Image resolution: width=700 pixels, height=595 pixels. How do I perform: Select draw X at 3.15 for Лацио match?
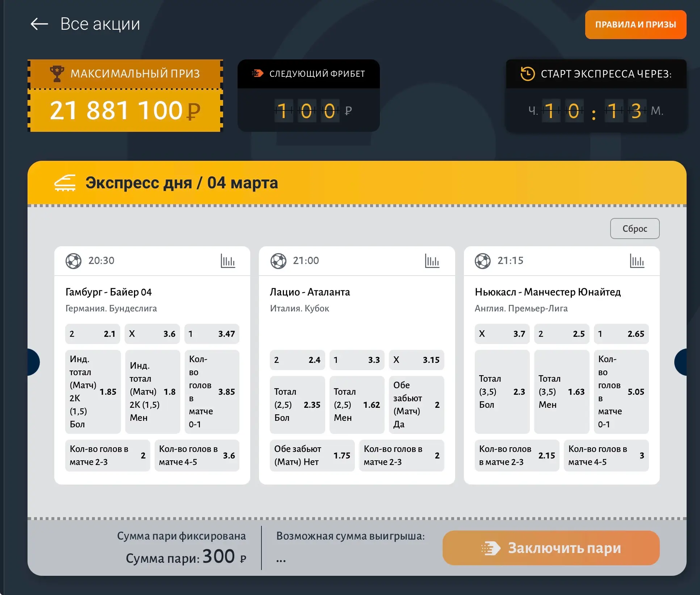click(x=416, y=360)
